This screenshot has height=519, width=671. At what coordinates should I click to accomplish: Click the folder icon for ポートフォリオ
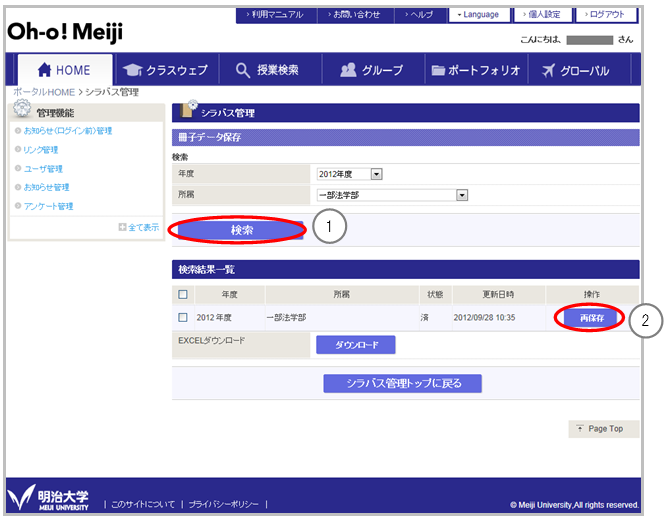point(438,70)
